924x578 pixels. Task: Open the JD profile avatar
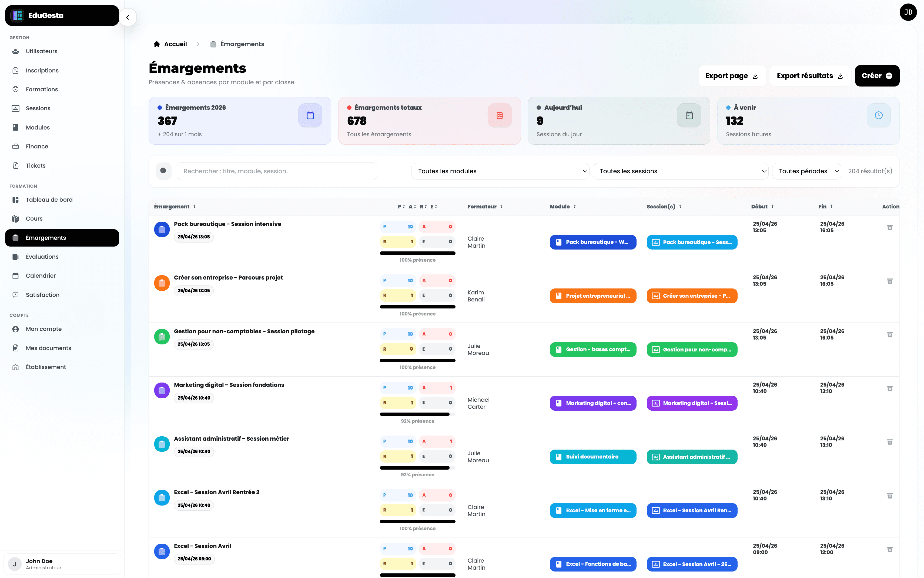point(908,12)
